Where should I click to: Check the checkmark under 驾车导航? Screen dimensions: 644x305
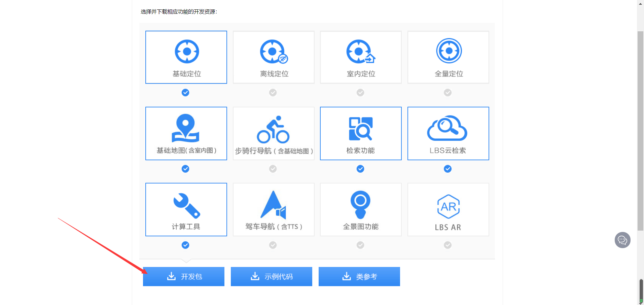273,245
